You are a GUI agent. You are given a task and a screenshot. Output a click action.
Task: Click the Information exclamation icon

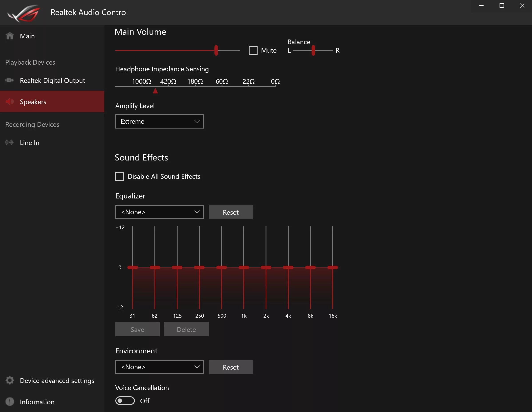click(x=10, y=402)
